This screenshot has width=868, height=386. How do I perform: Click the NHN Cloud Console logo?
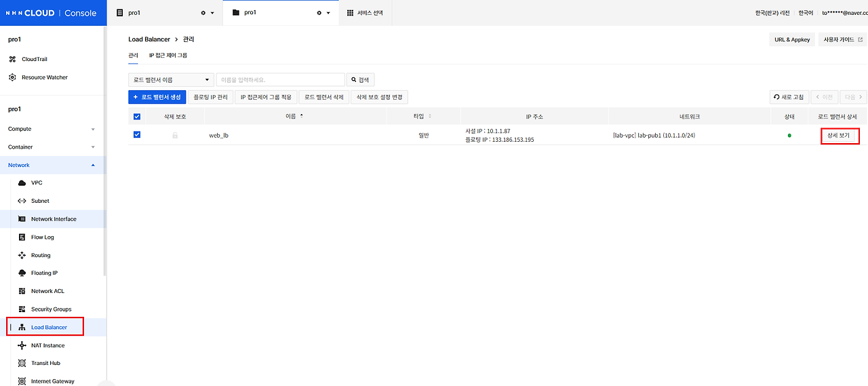click(x=52, y=13)
